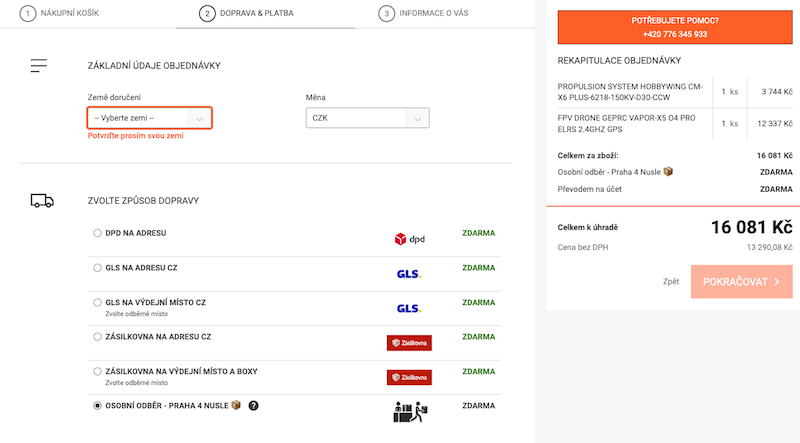
Task: Click step 1 circle icon
Action: (28, 13)
